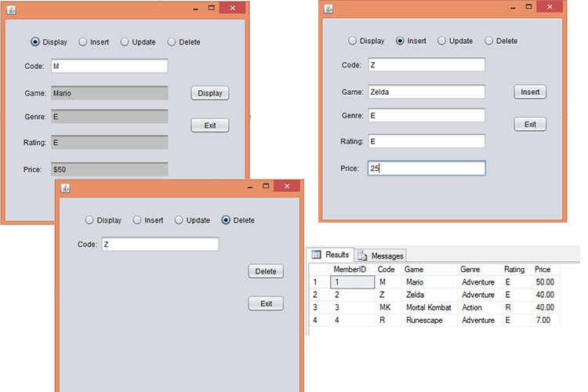Close the Display window

coord(233,8)
